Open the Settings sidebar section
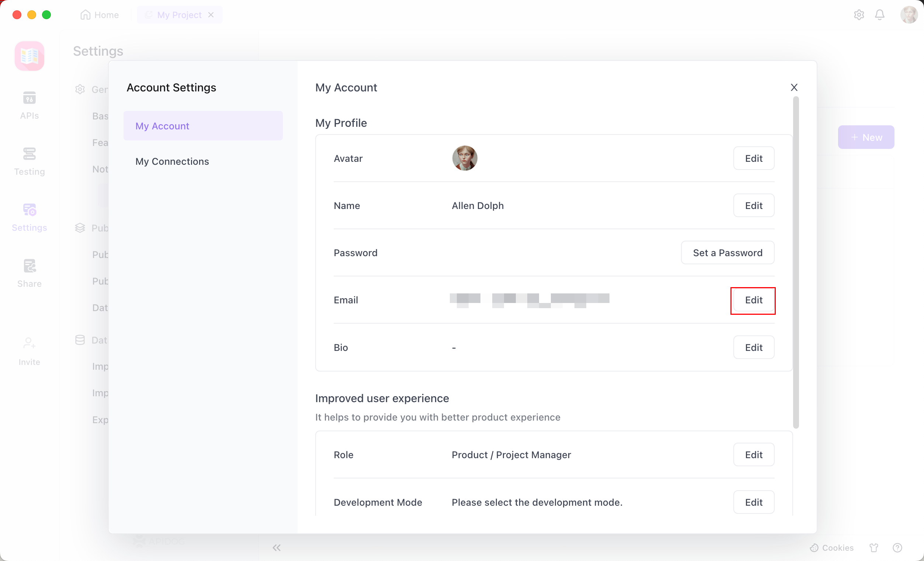Viewport: 924px width, 561px height. click(29, 217)
